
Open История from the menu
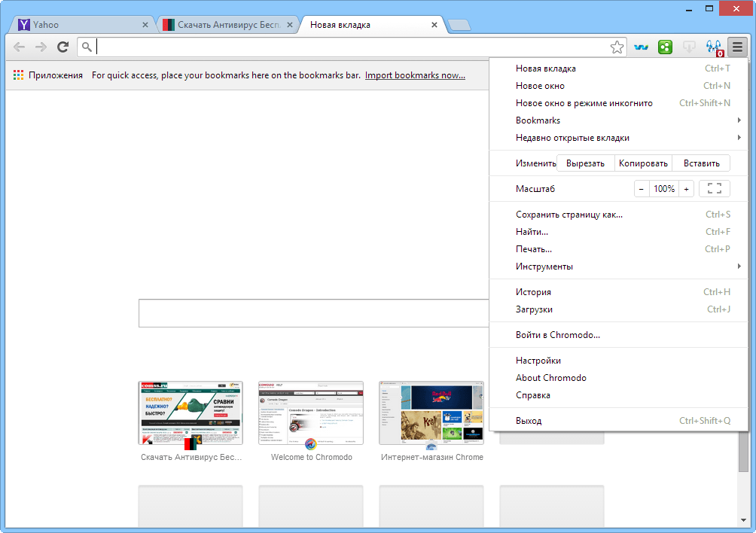coord(619,292)
